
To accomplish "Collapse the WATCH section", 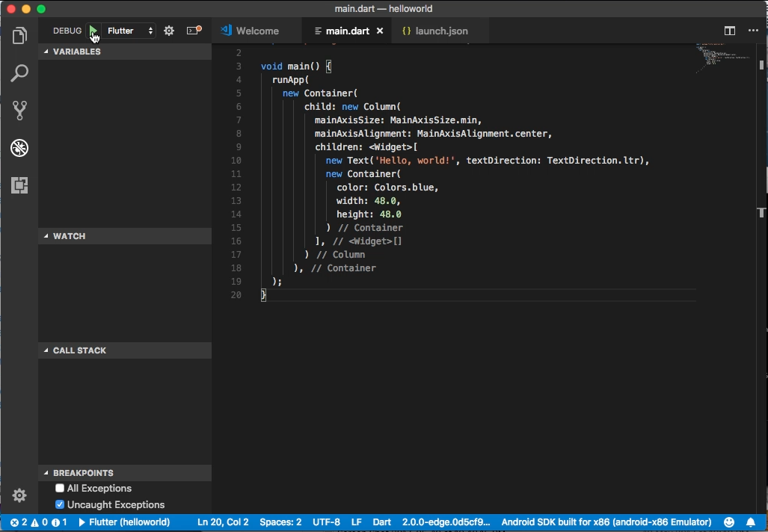I will click(125, 236).
